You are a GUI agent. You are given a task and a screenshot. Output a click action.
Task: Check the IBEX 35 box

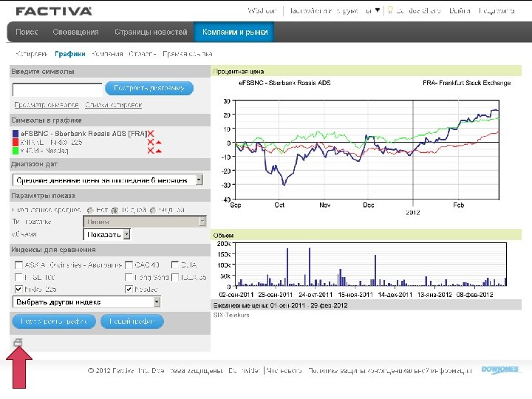click(175, 277)
